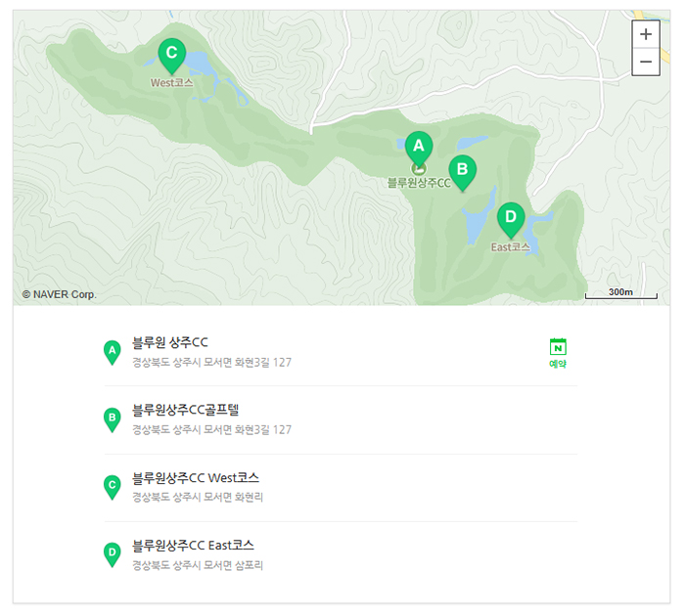Click list pin B beside 블루원상주CC골프텔
The image size is (685, 616).
113,420
